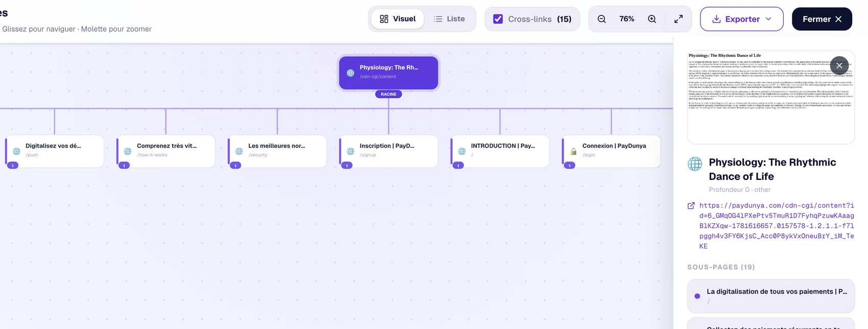Click globe icon in the root Physiology node
This screenshot has width=868, height=329.
click(350, 73)
